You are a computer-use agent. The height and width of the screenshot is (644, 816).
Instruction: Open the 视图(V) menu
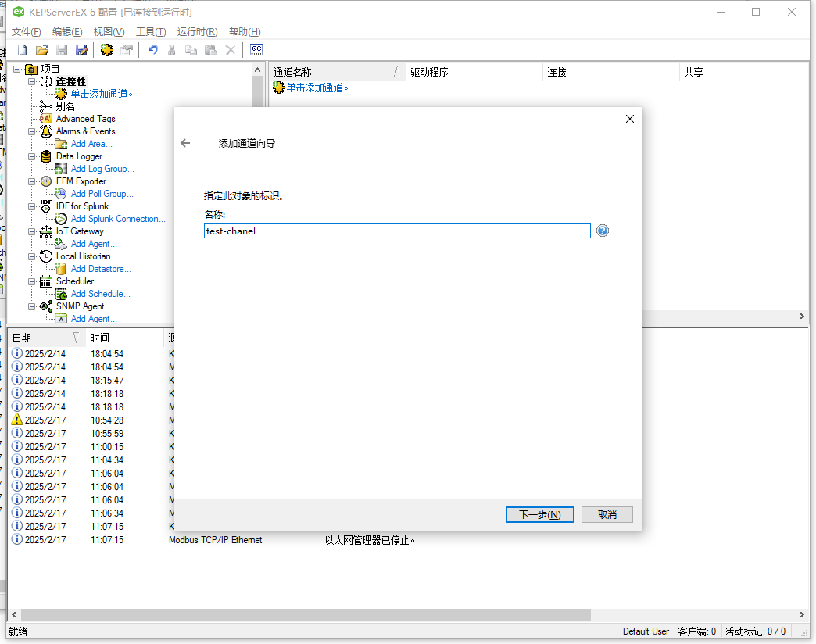(109, 32)
